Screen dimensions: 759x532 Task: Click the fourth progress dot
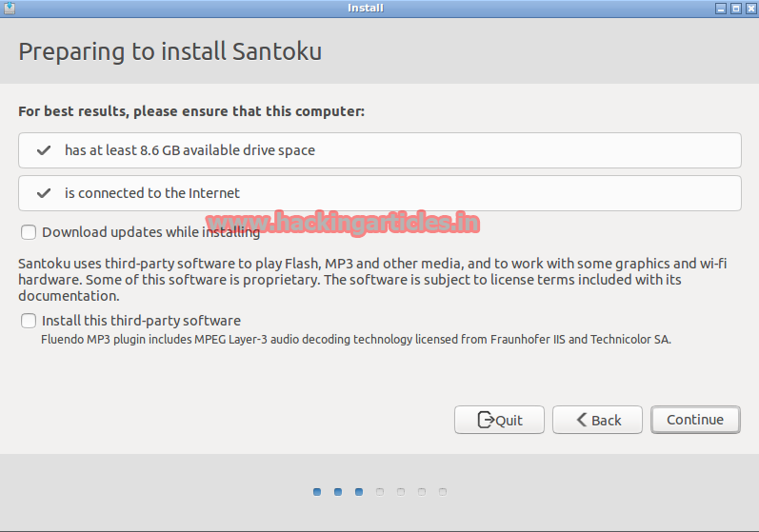(380, 492)
